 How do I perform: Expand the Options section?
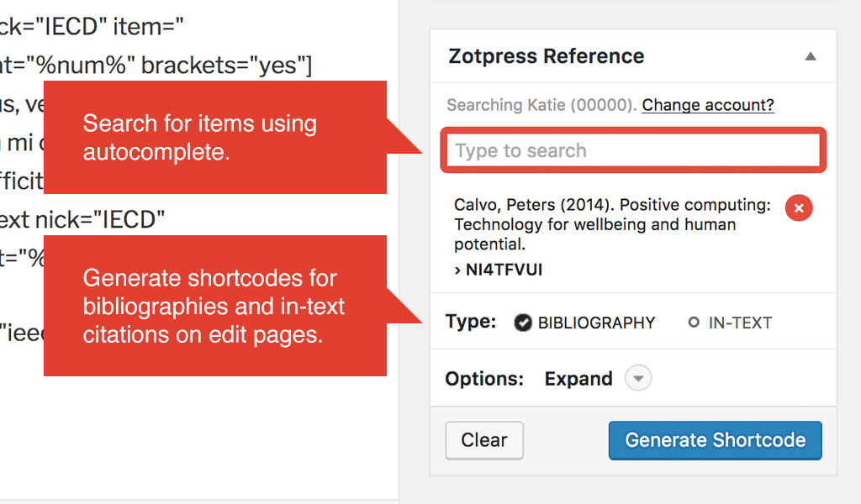tap(578, 378)
